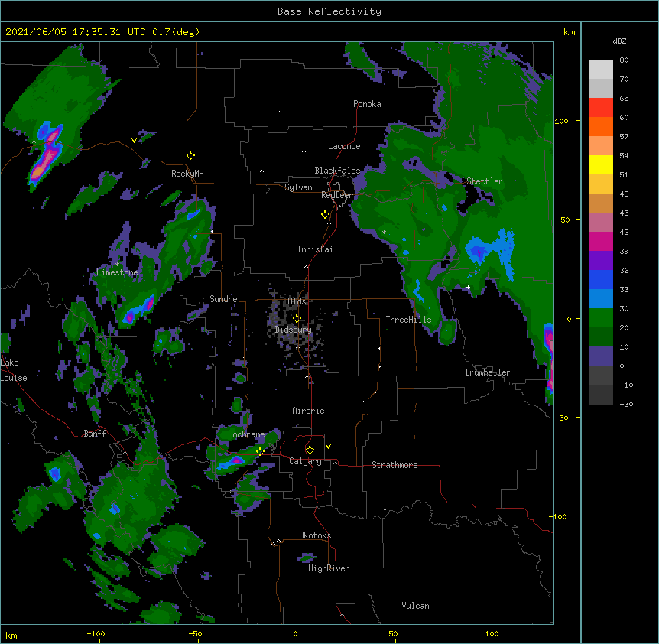Select the magenta swatch in dBZ legend
Screen dimensions: 659x644
[x=601, y=241]
